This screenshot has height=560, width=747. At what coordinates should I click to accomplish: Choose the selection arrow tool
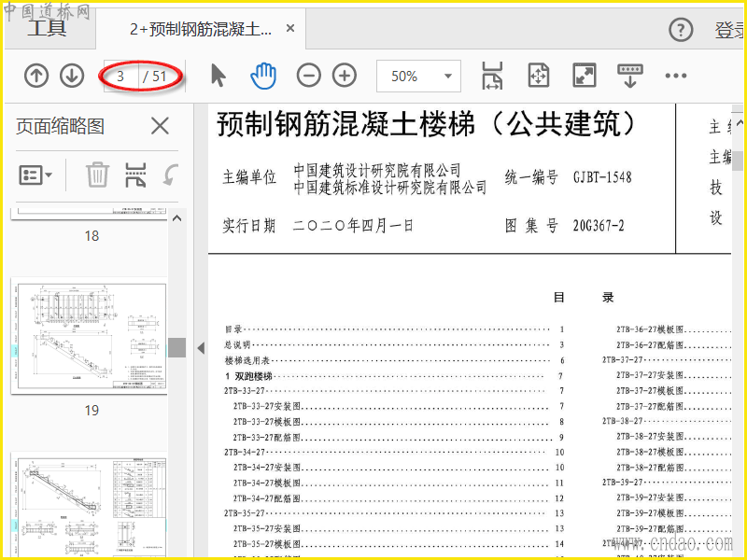[218, 76]
